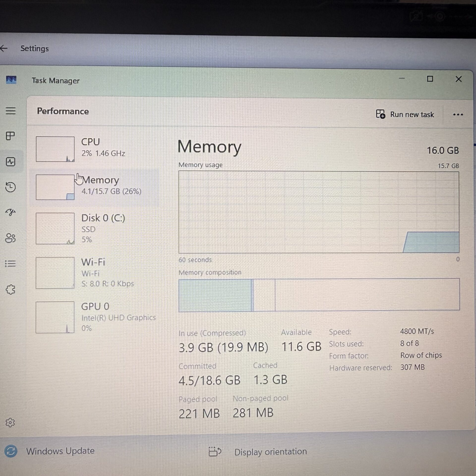Go to Processes page icon
476x476 pixels.
click(x=10, y=136)
